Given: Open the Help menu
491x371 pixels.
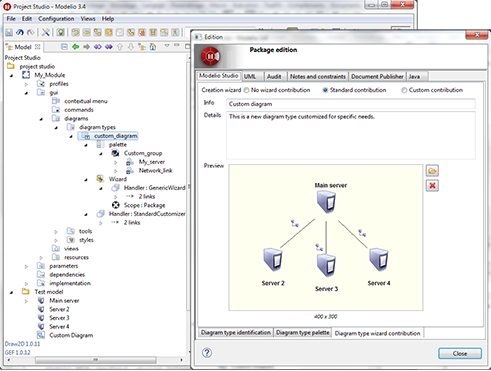Looking at the screenshot, I should [108, 19].
